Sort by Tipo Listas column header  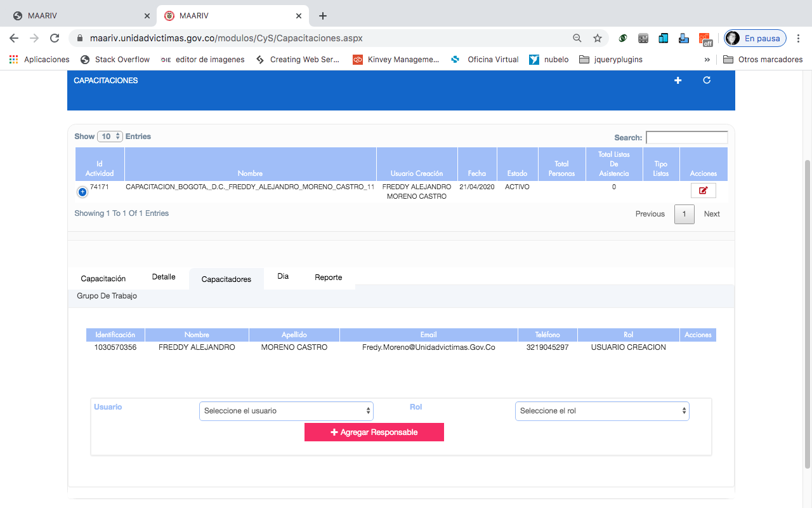661,164
